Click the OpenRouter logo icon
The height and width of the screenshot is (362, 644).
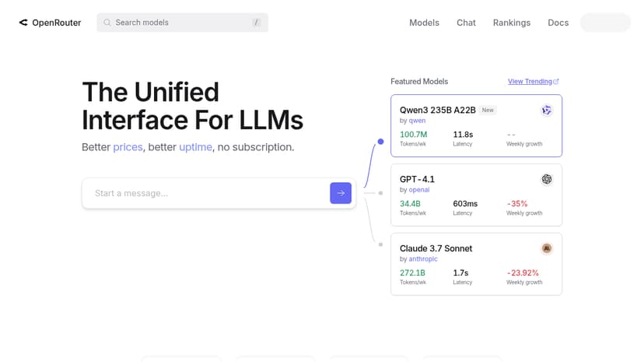23,23
